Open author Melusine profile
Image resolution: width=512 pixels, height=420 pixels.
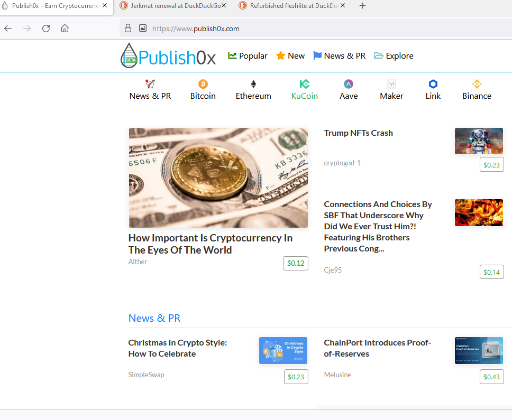point(337,375)
